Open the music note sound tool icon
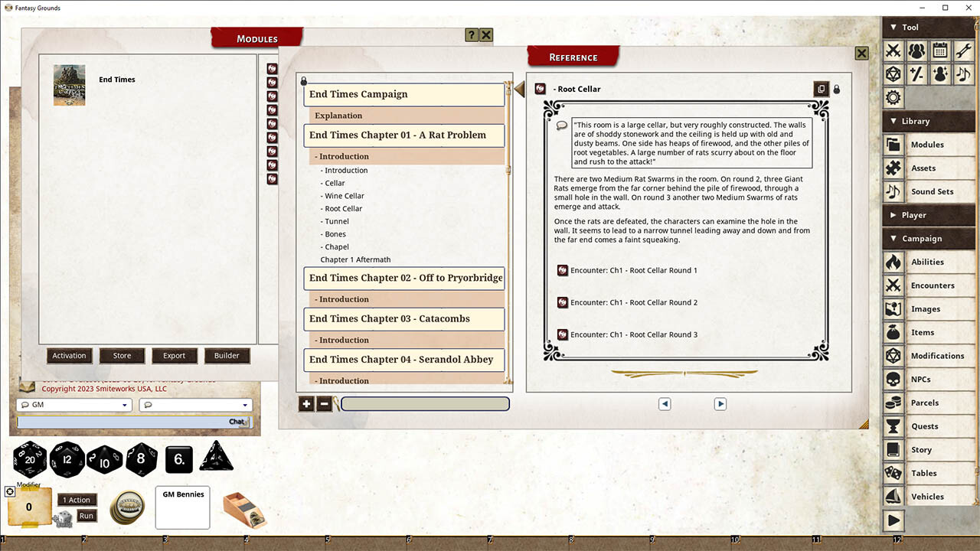Image resolution: width=980 pixels, height=551 pixels. 962,74
